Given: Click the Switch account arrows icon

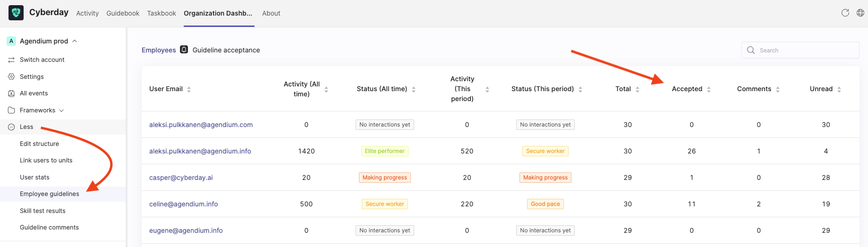Looking at the screenshot, I should pyautogui.click(x=11, y=60).
